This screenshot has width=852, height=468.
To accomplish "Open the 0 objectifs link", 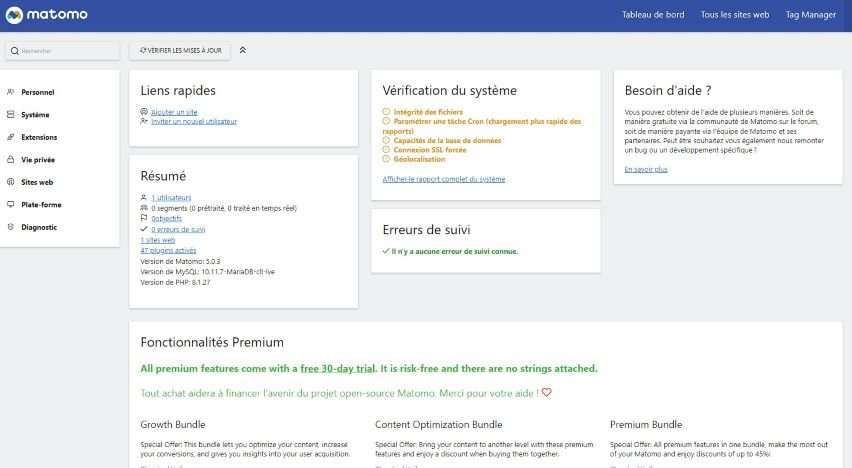I will (166, 219).
